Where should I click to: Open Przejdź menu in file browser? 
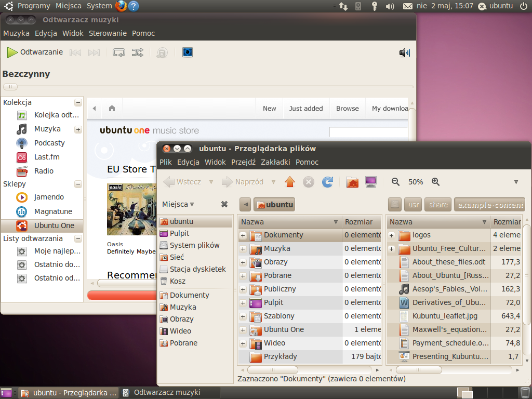click(243, 162)
